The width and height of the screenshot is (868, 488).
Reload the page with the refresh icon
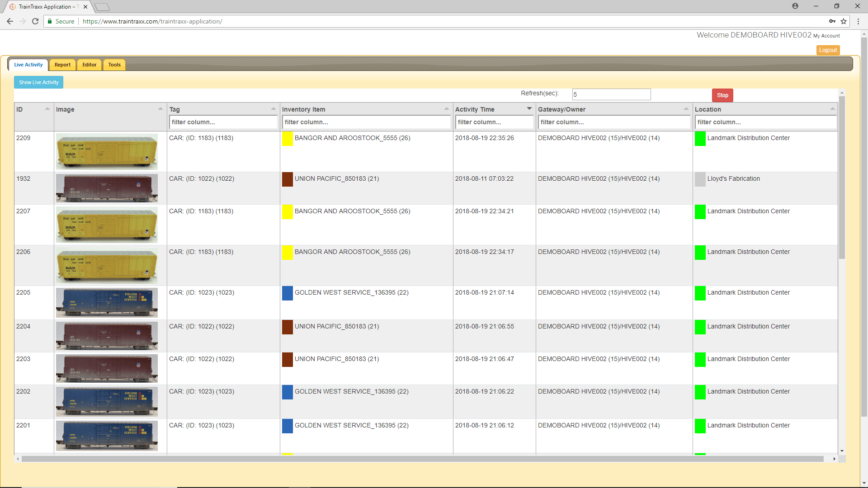pos(35,21)
